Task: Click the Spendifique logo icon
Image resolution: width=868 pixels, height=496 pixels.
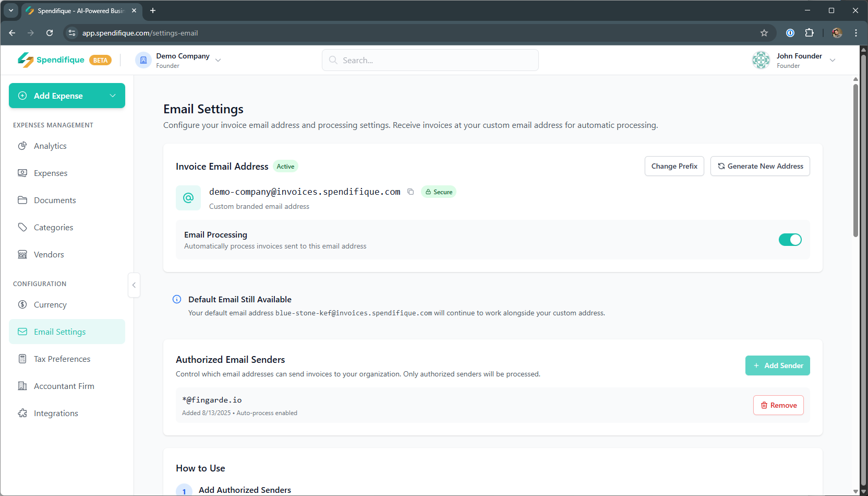Action: click(25, 60)
